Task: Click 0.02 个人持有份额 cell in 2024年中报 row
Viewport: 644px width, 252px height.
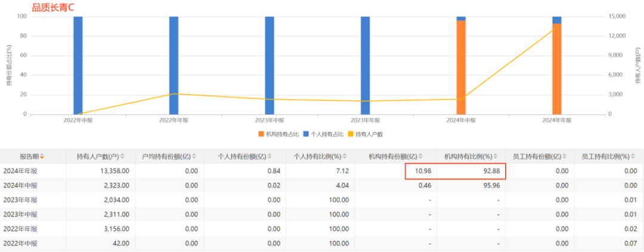Action: pyautogui.click(x=274, y=185)
